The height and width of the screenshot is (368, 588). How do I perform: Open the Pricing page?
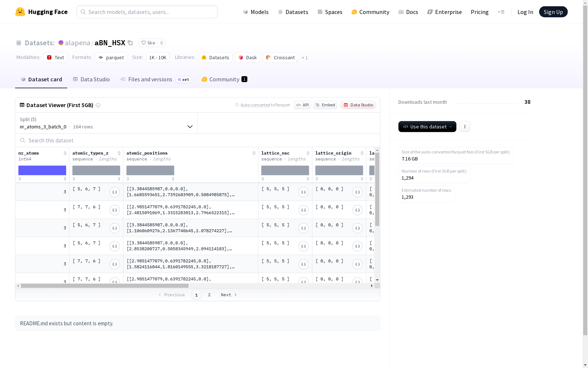pyautogui.click(x=480, y=12)
